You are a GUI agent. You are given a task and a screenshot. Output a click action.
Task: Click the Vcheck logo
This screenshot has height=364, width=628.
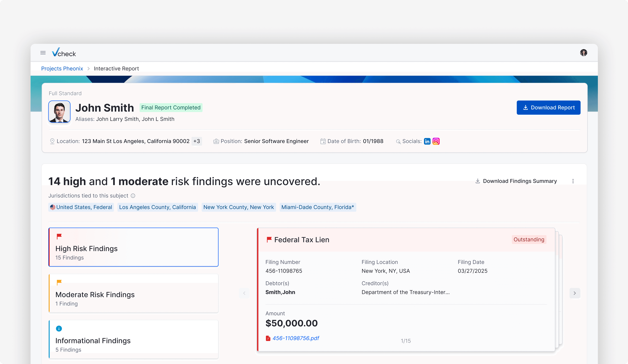[x=64, y=53]
